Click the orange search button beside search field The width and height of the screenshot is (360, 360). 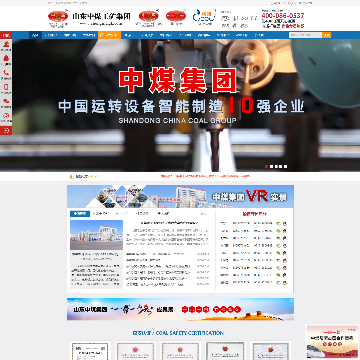click(x=327, y=35)
